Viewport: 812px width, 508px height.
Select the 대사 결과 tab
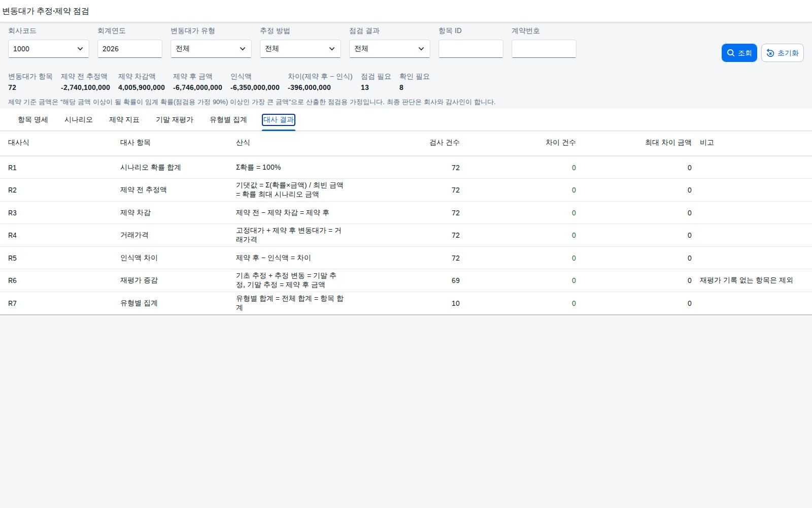point(279,120)
